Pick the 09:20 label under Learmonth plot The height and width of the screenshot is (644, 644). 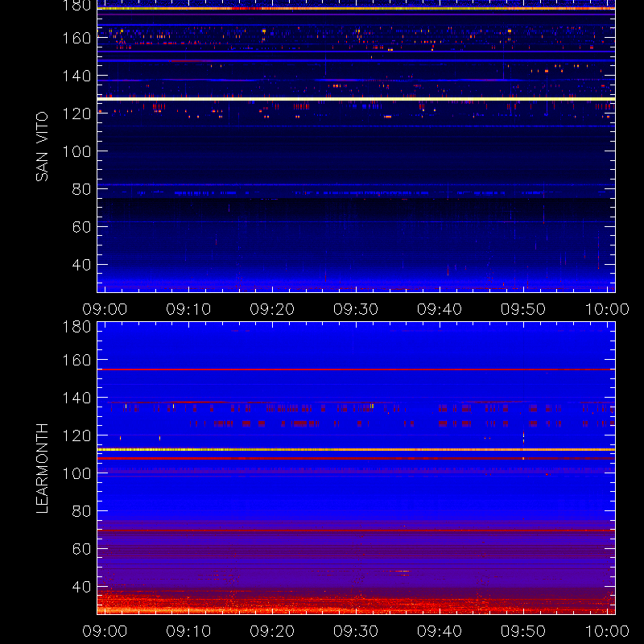(x=272, y=631)
